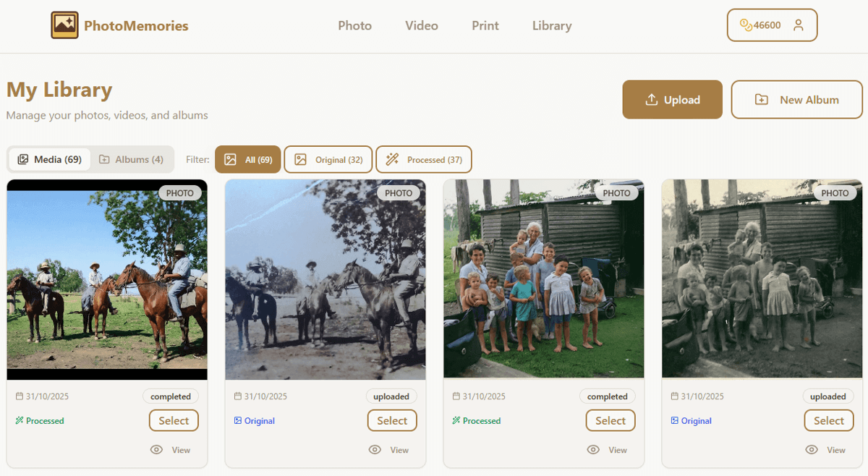The width and height of the screenshot is (868, 476).
Task: Click the folder-plus icon in New Album
Action: 760,99
